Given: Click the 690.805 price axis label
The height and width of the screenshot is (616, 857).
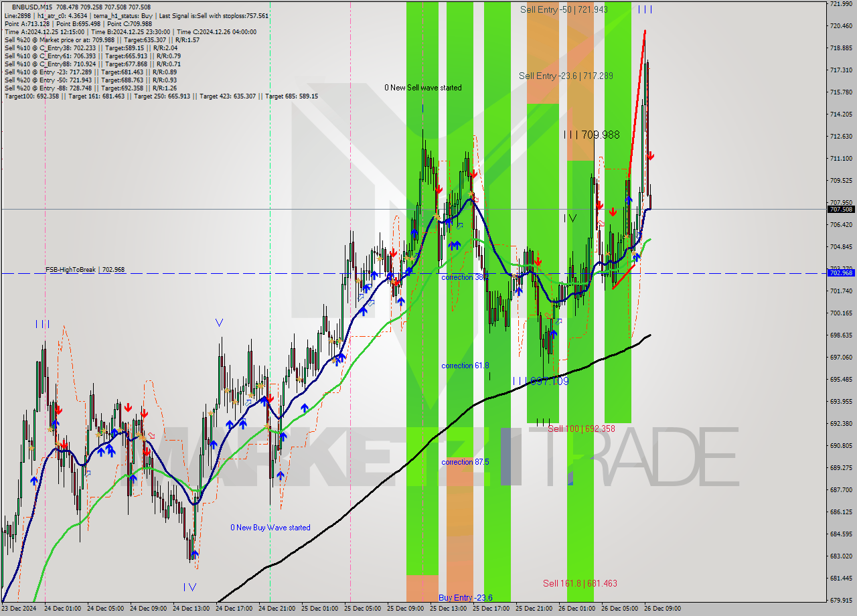Looking at the screenshot, I should pos(841,446).
